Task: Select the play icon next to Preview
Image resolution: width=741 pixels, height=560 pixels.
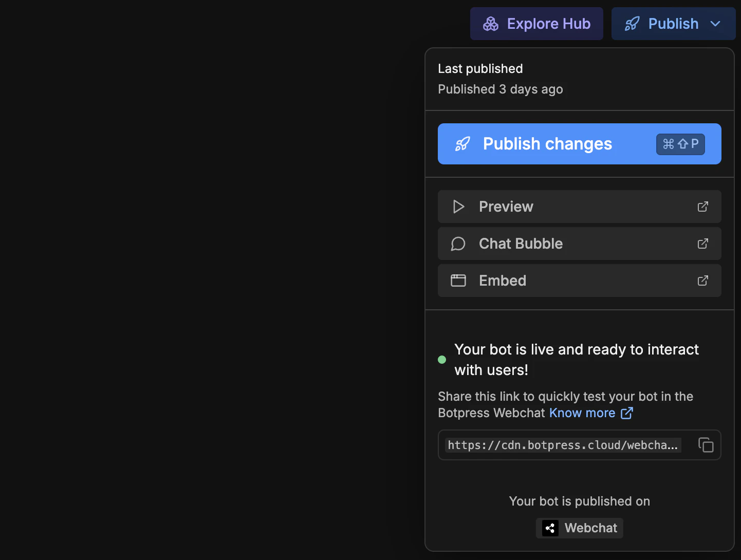Action: 458,207
